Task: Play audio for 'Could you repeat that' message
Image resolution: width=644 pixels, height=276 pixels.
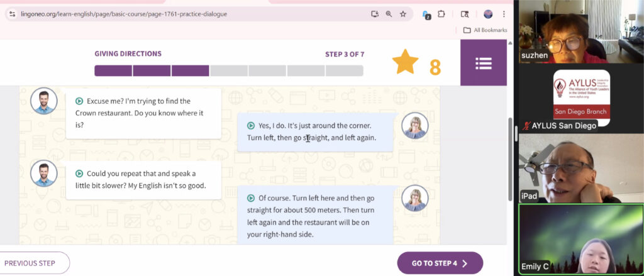Action: click(79, 174)
